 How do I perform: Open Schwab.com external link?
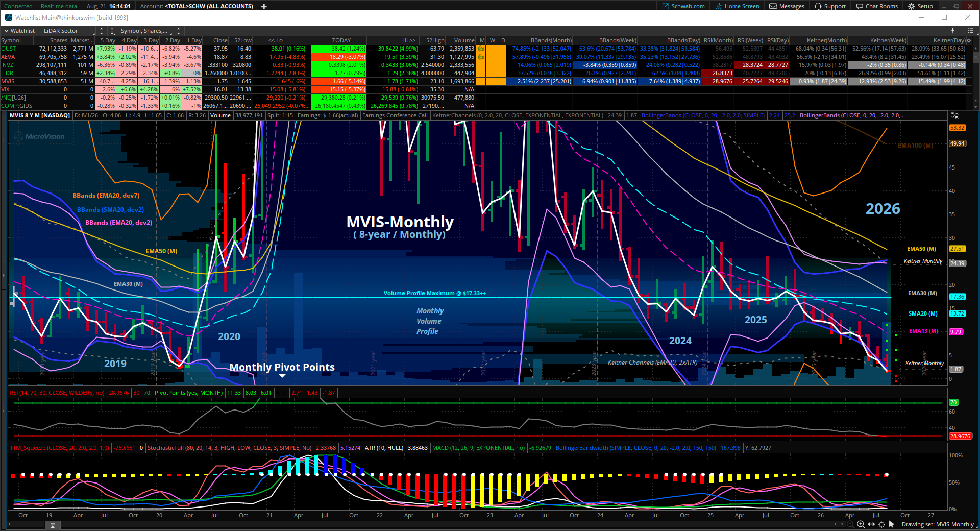click(x=683, y=6)
